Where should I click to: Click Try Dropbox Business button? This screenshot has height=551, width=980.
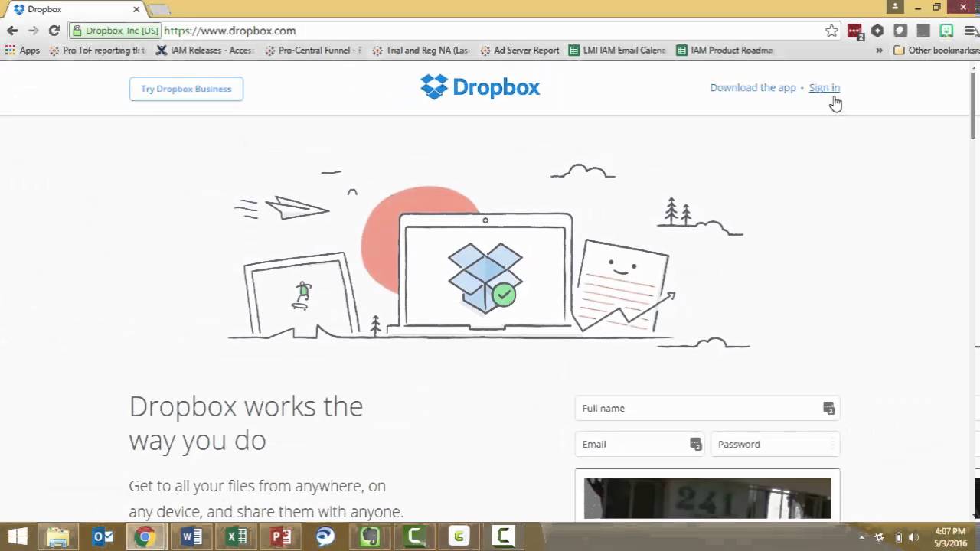click(x=186, y=89)
